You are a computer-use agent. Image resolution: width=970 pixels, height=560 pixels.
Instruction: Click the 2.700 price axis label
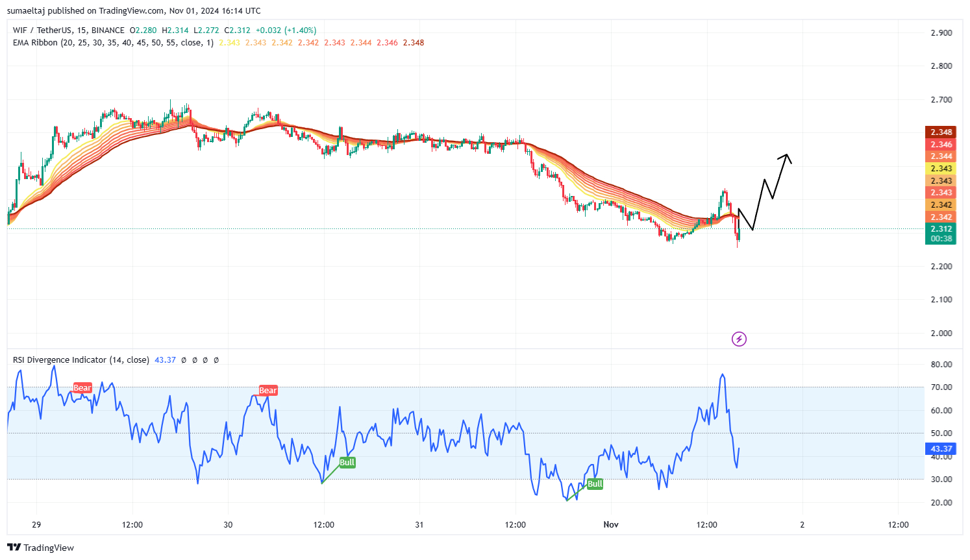pyautogui.click(x=941, y=99)
